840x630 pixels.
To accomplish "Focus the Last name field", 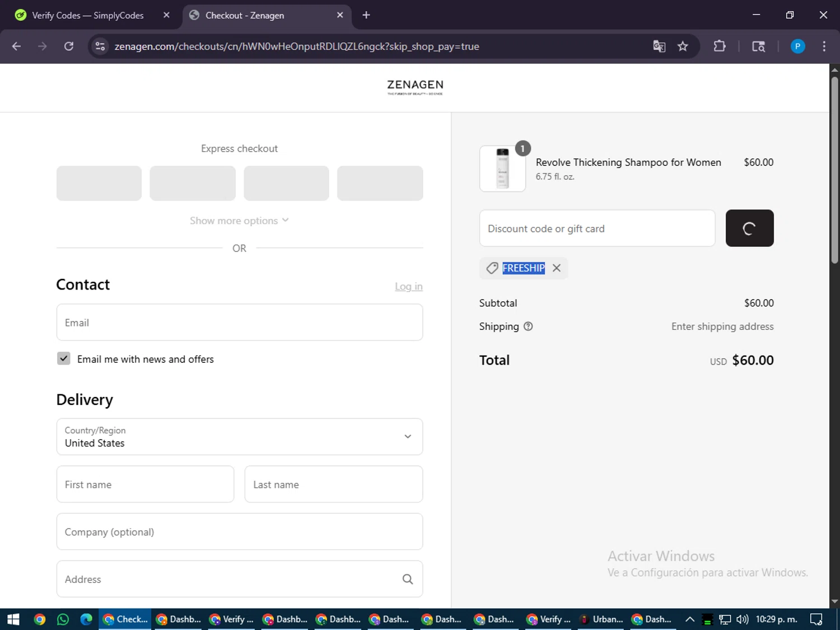I will coord(334,484).
